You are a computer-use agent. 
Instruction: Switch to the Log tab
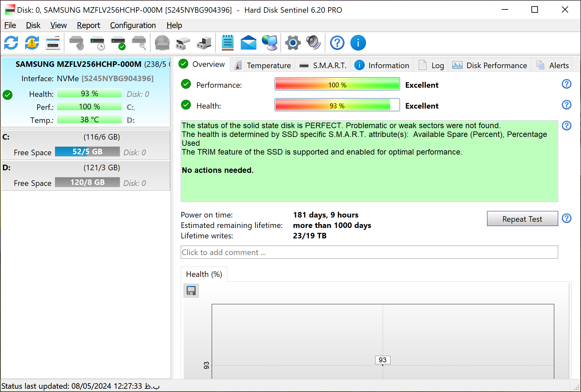431,66
